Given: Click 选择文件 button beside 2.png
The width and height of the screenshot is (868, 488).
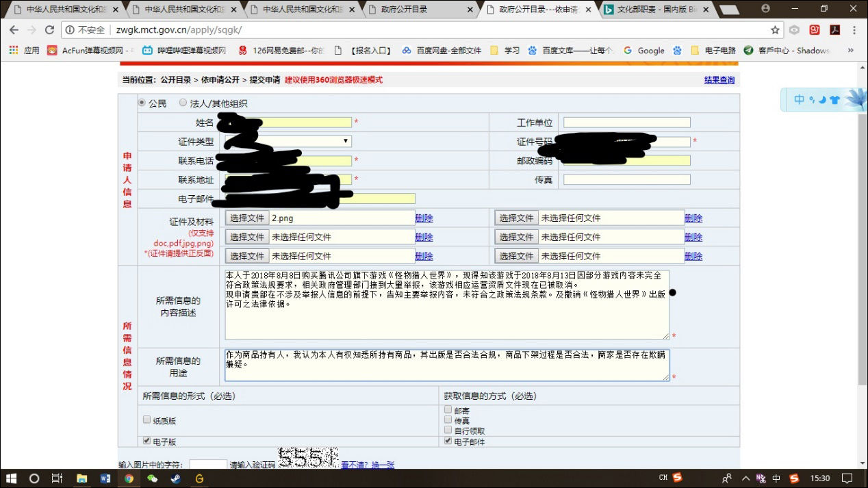Looking at the screenshot, I should (247, 218).
